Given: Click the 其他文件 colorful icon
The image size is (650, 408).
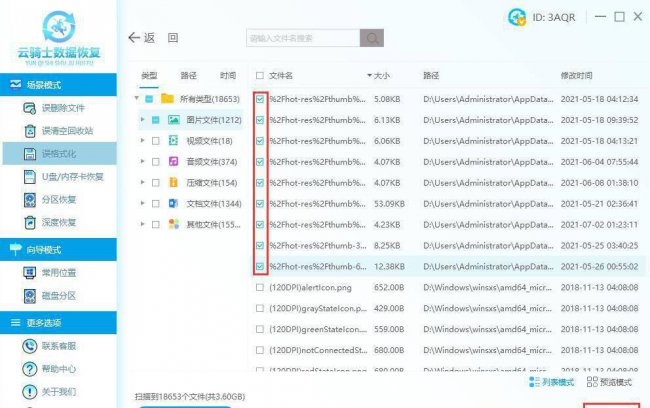Looking at the screenshot, I should click(174, 224).
